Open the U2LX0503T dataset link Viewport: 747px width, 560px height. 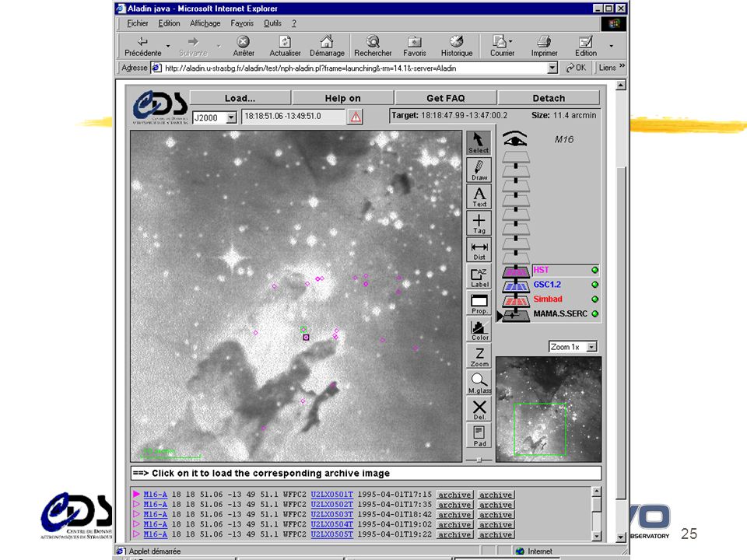[332, 514]
